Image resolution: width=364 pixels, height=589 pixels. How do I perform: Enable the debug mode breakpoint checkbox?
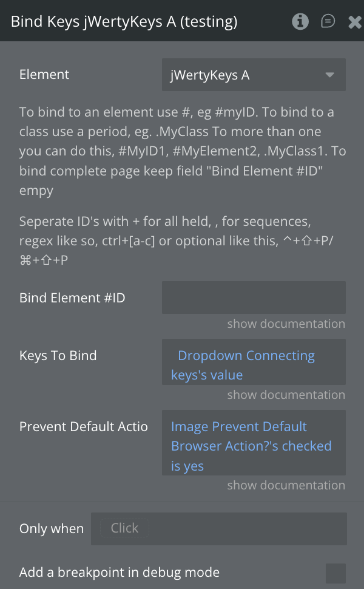pyautogui.click(x=335, y=573)
